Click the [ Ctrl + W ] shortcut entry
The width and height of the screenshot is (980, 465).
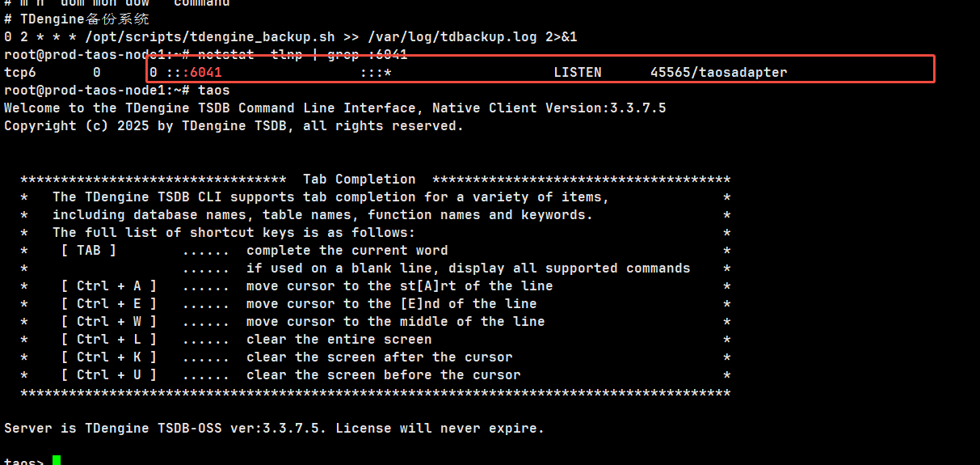[x=108, y=322]
